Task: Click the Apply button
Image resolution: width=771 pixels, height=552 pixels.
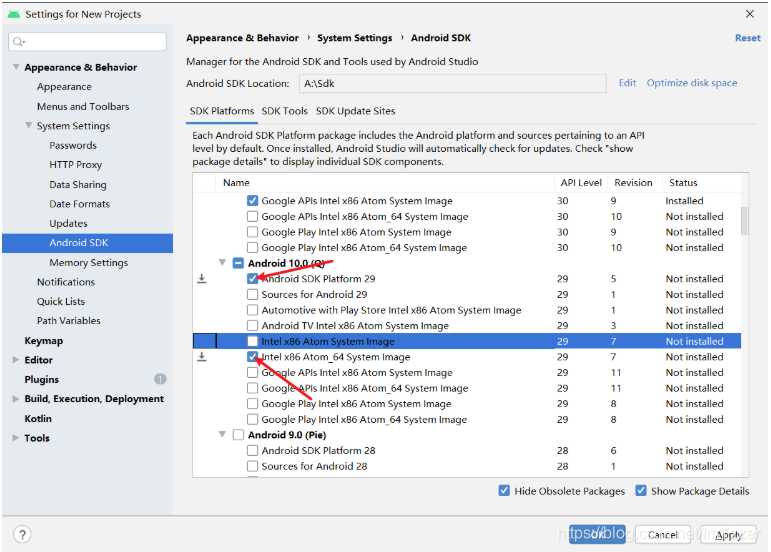Action: click(x=728, y=534)
